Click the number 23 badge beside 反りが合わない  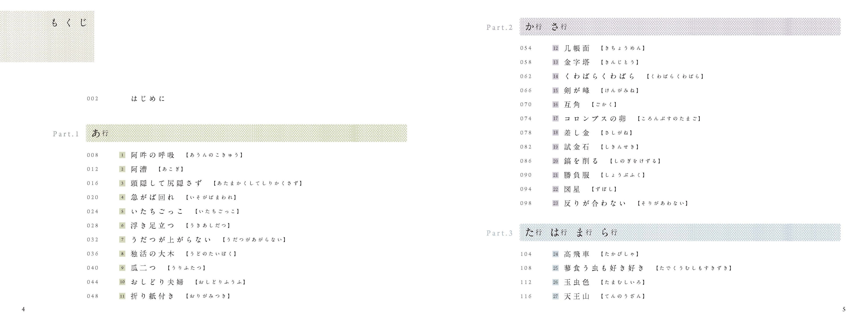(555, 203)
